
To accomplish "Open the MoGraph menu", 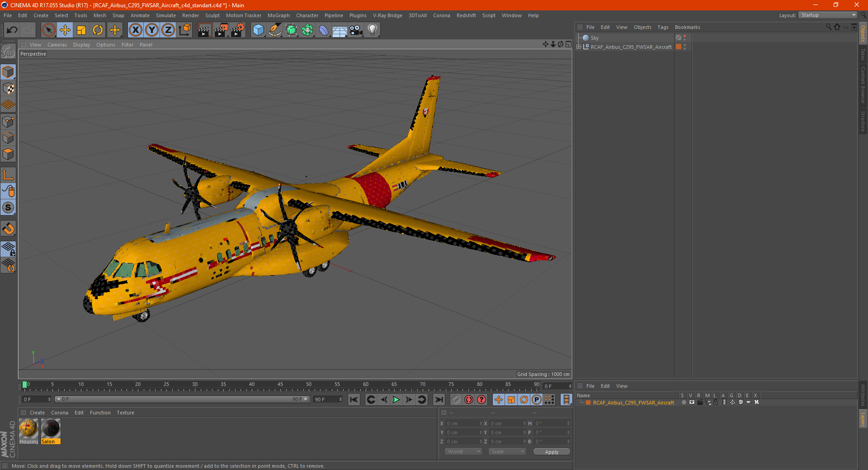I will (x=278, y=15).
